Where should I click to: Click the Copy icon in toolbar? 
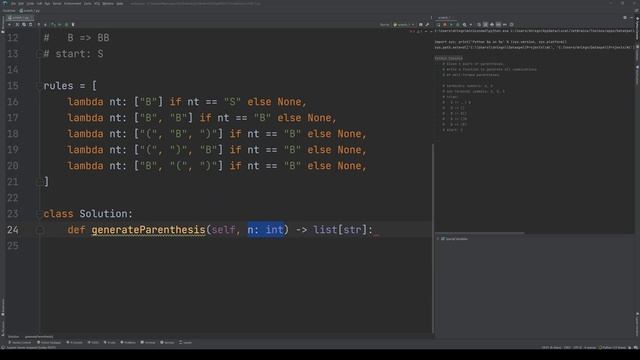coord(24,24)
